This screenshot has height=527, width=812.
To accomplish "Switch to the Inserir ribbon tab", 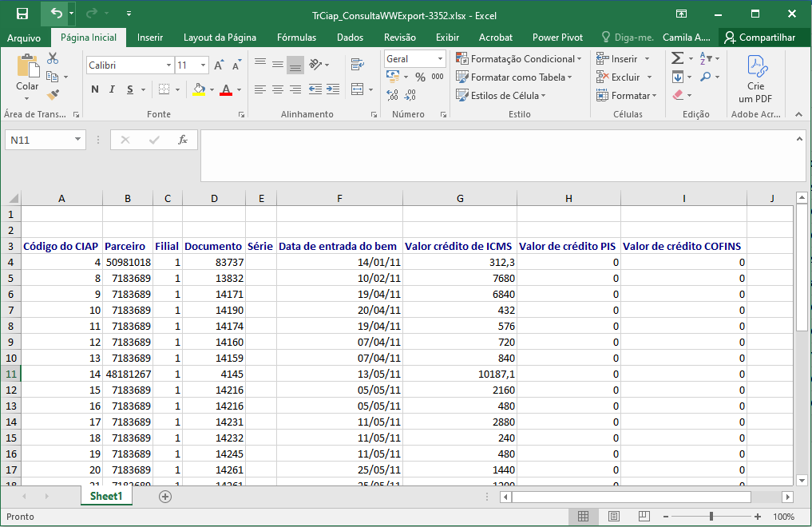I will [149, 38].
